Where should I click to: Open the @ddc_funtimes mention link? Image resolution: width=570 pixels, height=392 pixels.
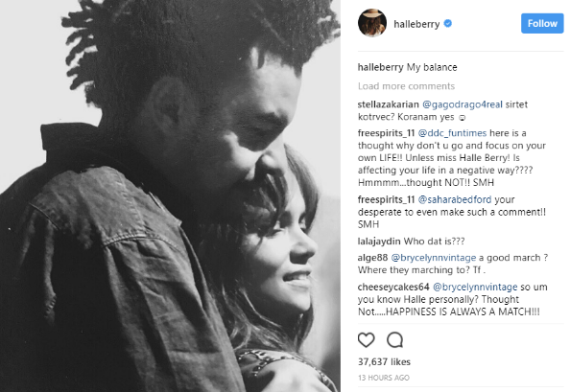452,133
